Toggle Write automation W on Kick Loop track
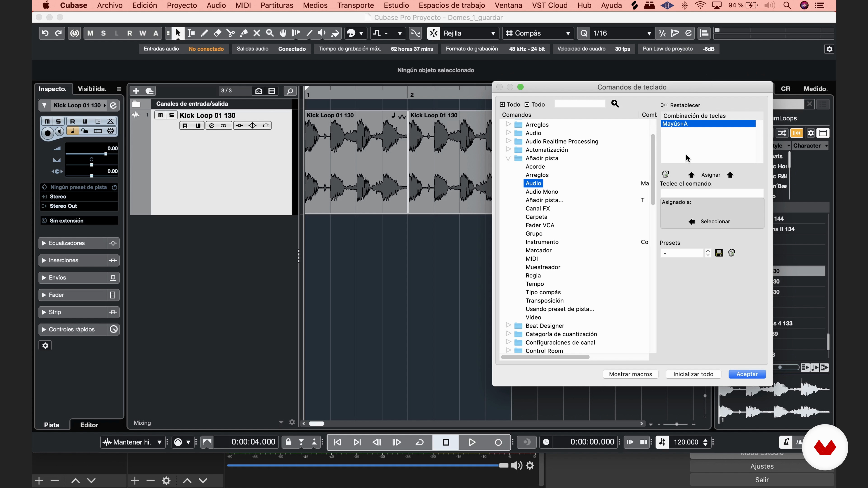 tap(198, 125)
